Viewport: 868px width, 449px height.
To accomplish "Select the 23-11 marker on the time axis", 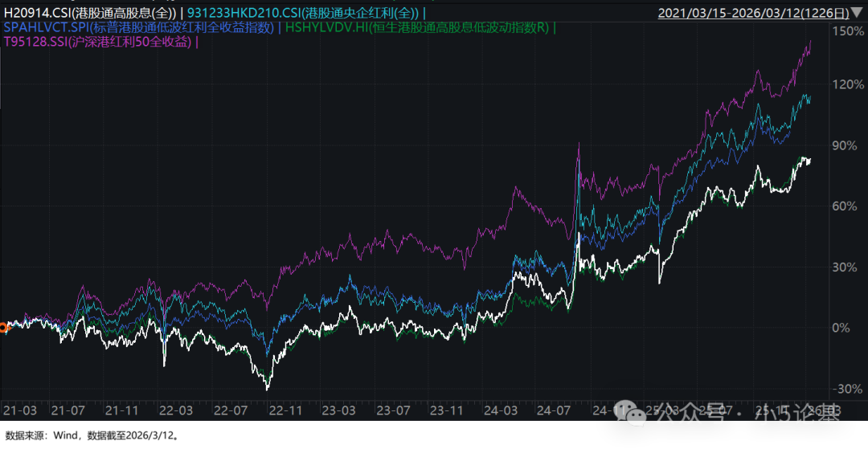I will pyautogui.click(x=444, y=410).
